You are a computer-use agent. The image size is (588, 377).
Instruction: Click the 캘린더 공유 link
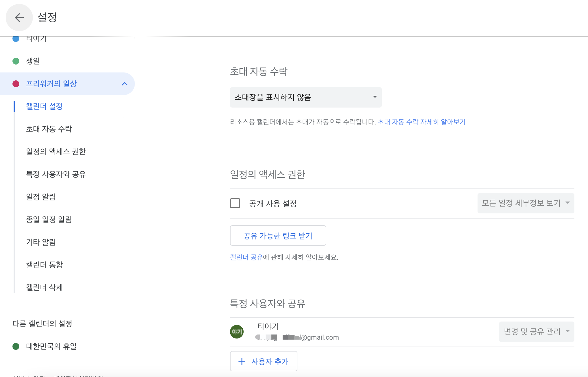pyautogui.click(x=246, y=257)
